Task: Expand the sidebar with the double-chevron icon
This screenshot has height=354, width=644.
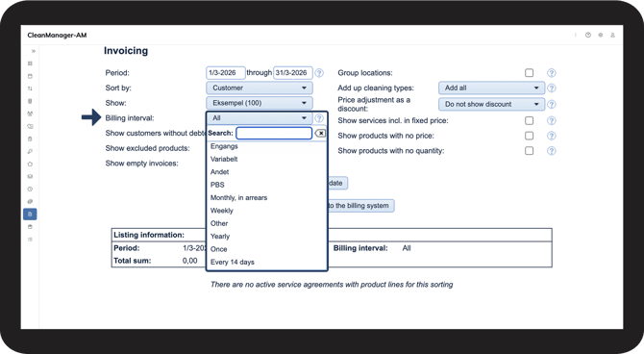Action: [x=34, y=51]
